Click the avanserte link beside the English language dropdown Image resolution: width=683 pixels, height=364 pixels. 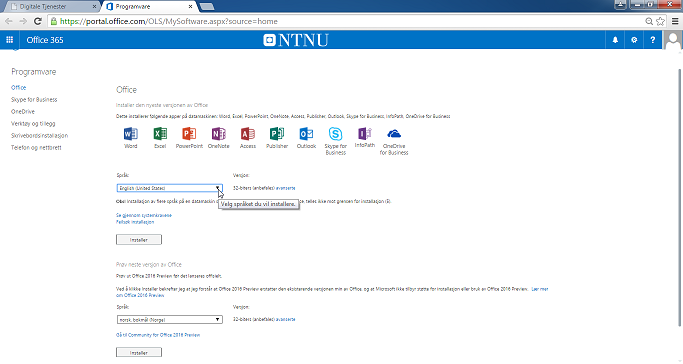[286, 188]
